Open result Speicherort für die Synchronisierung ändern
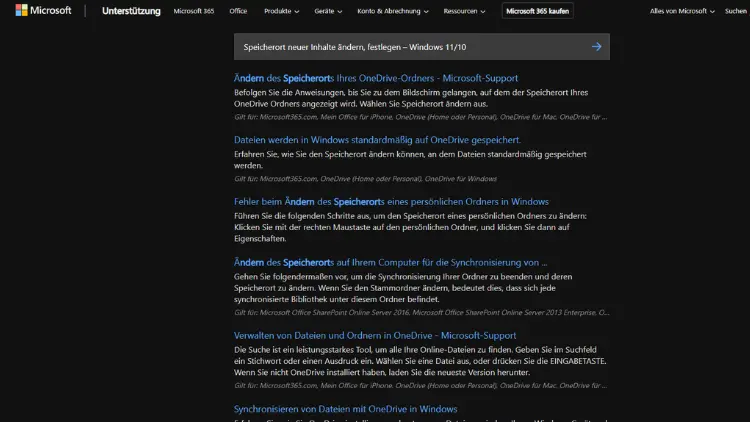The image size is (750, 422). click(x=390, y=262)
